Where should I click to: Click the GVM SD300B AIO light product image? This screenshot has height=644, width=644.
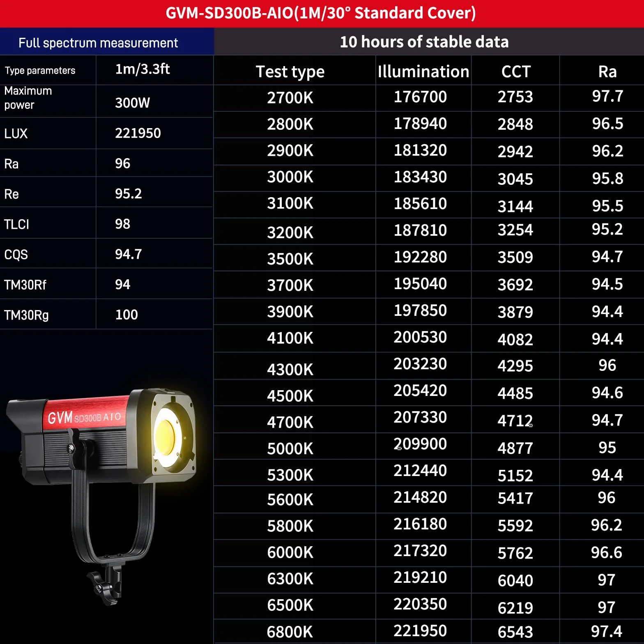[x=101, y=496]
